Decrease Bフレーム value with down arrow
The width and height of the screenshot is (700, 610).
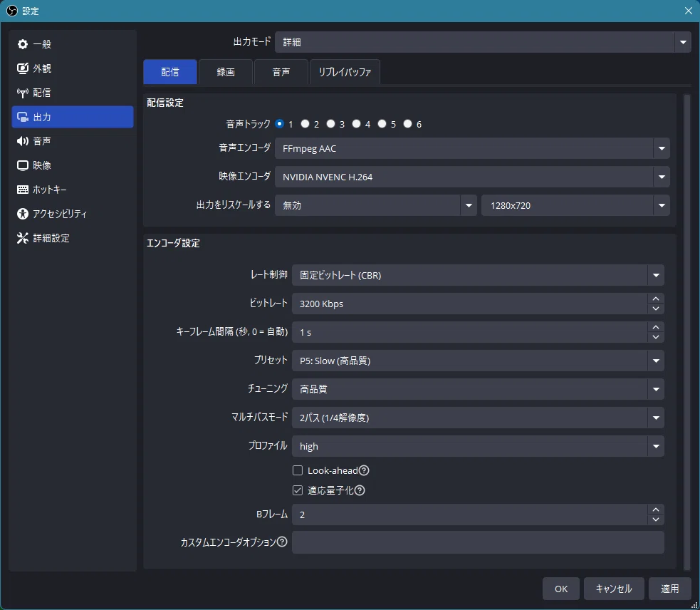656,519
